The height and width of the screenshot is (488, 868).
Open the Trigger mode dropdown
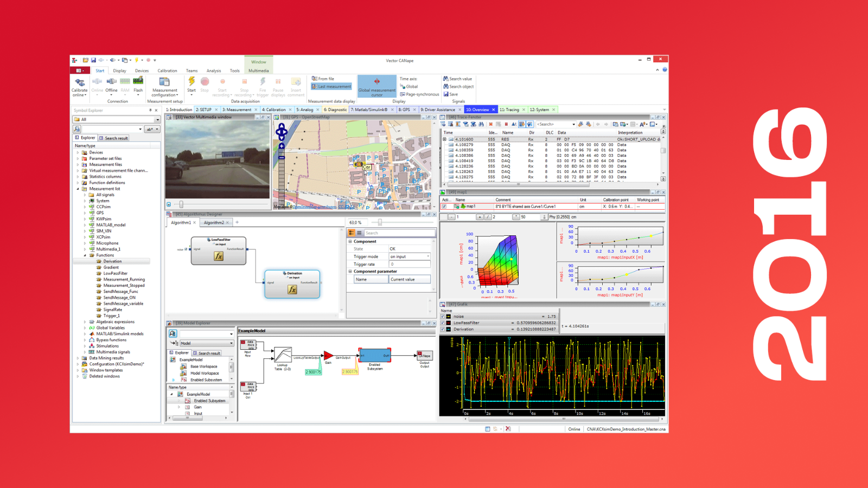point(428,256)
